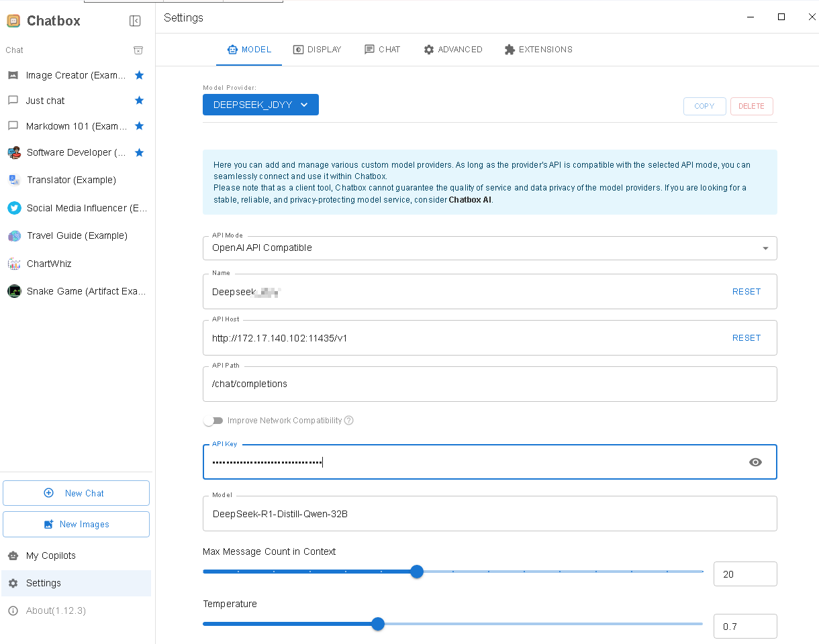Click the Name input field
This screenshot has height=644, width=819.
coord(490,292)
